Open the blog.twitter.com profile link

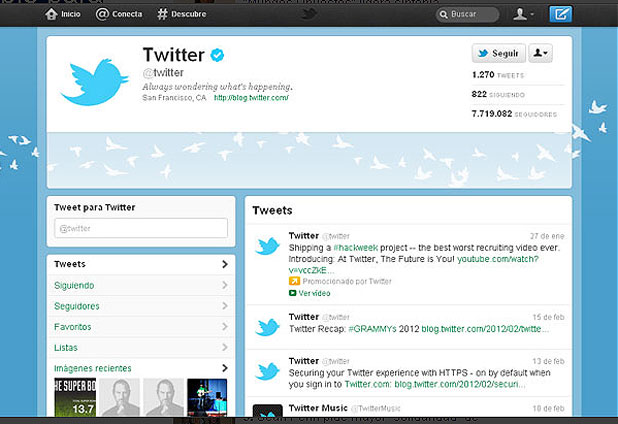pyautogui.click(x=251, y=98)
